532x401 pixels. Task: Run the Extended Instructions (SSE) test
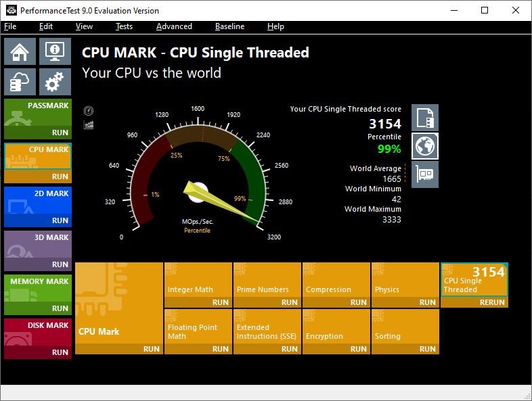(x=267, y=349)
